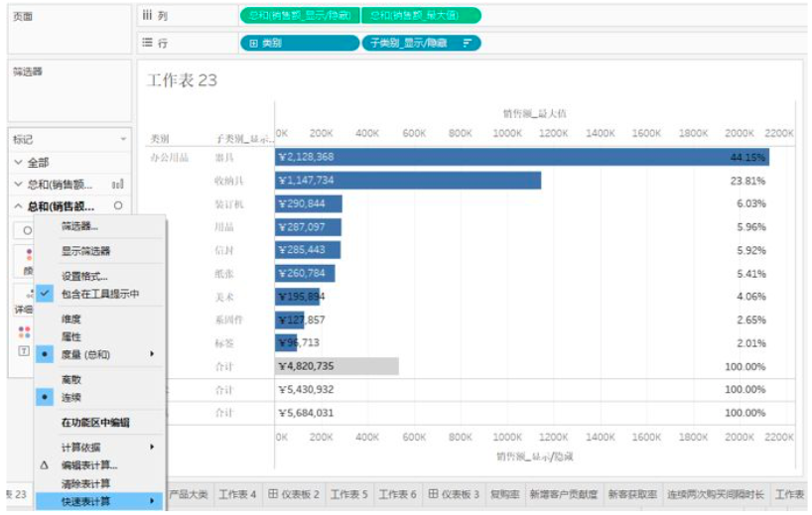812x515 pixels.
Task: Click the columns shelf icon next to 列
Action: (x=147, y=15)
